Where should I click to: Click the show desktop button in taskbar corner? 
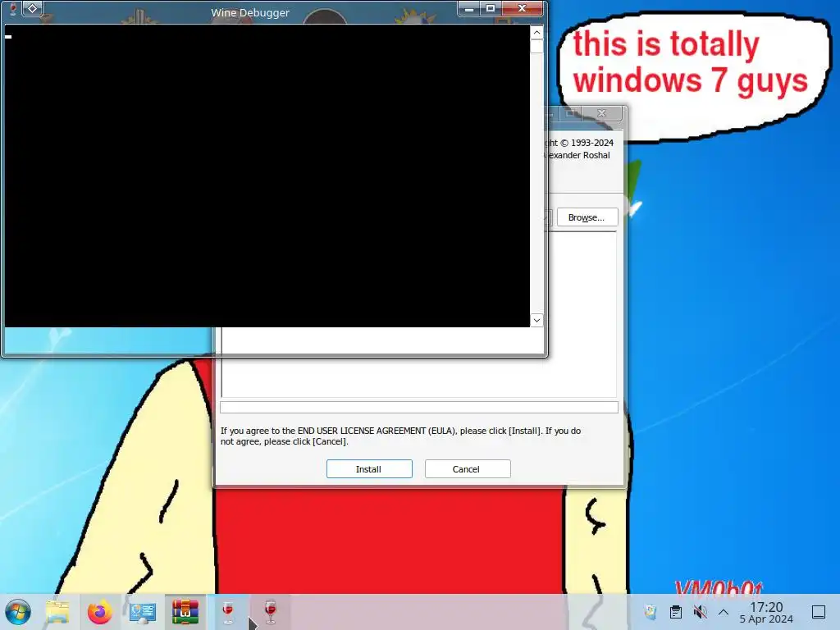pyautogui.click(x=819, y=612)
